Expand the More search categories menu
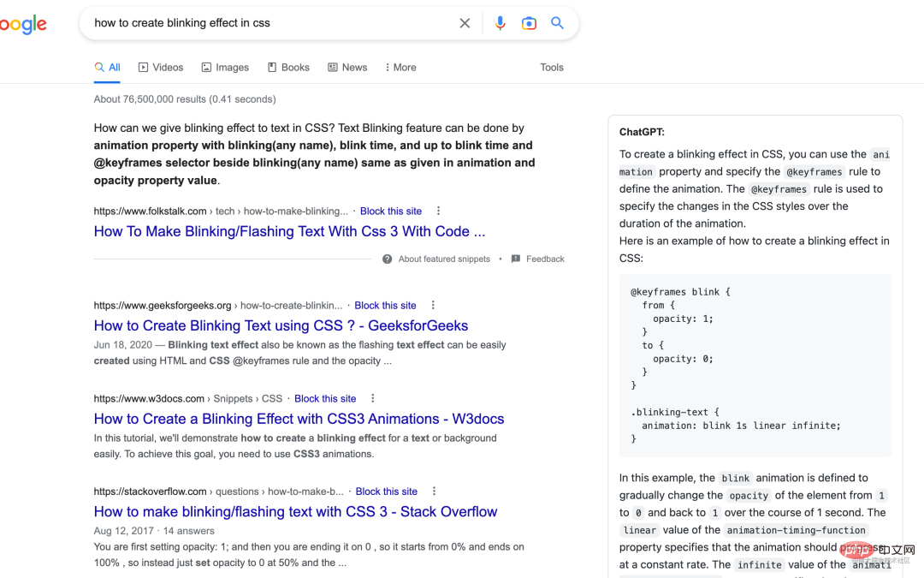Viewport: 924px width, 578px height. pyautogui.click(x=400, y=68)
